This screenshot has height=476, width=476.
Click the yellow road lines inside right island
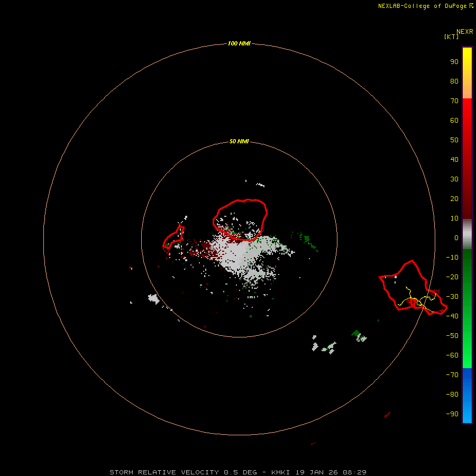coord(417,300)
